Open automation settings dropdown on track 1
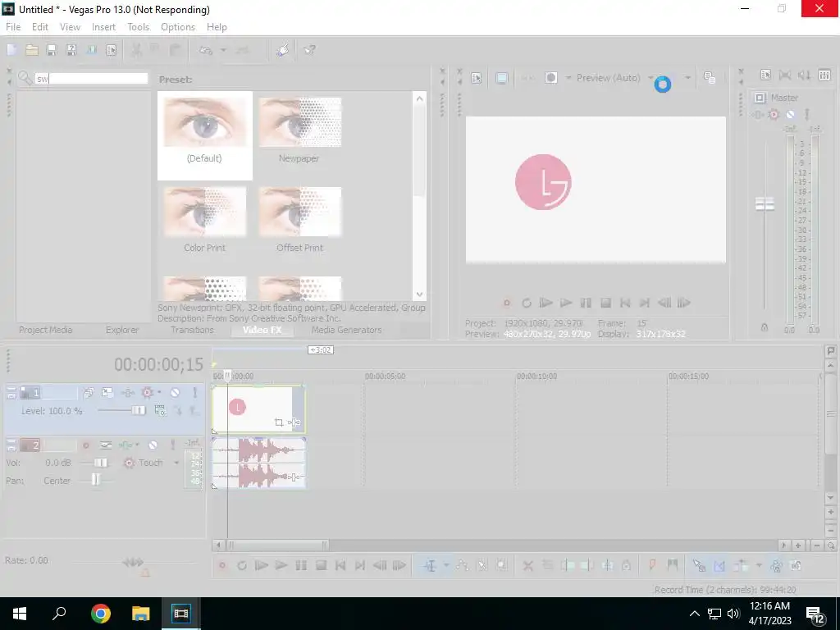The height and width of the screenshot is (630, 840). tap(159, 392)
